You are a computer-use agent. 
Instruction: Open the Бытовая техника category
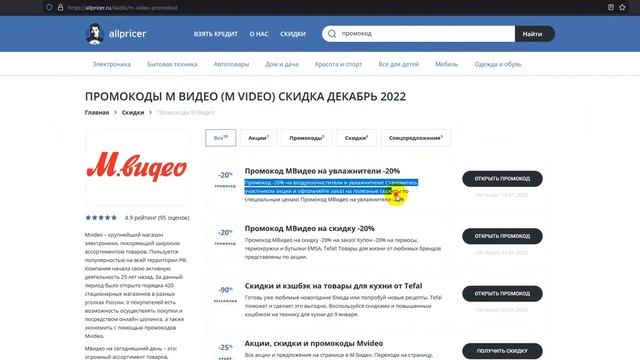pyautogui.click(x=172, y=64)
